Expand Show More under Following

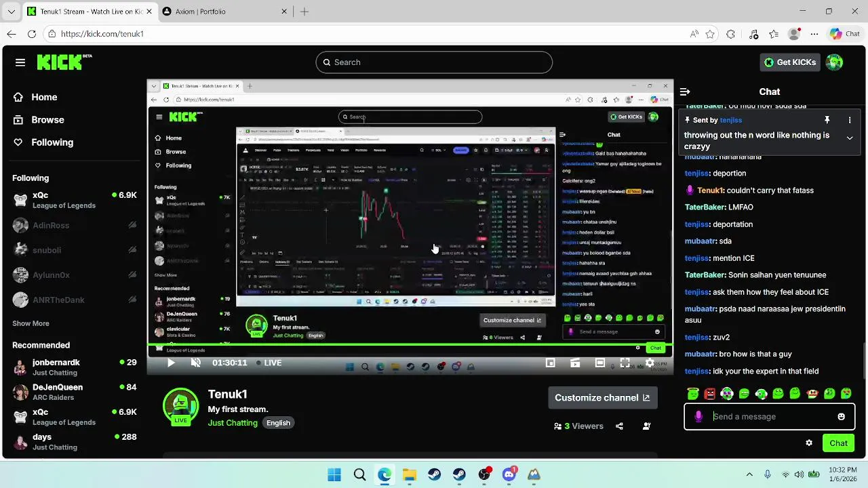[x=31, y=323]
